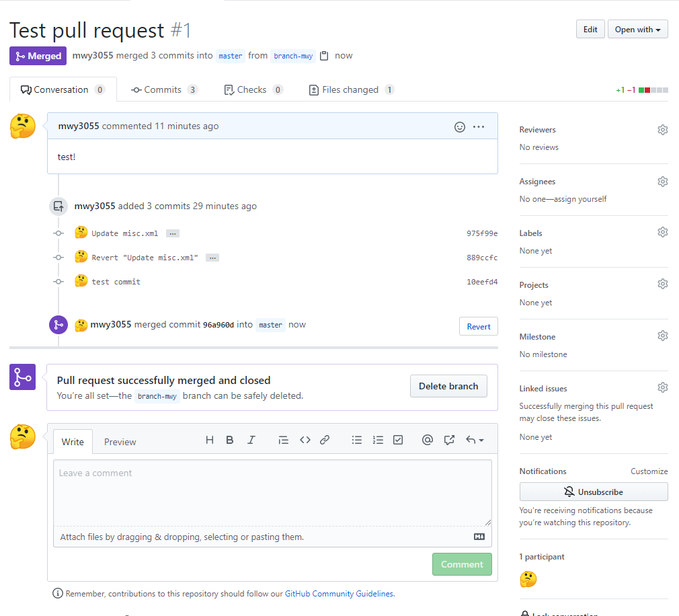
Task: Expand Revert "Update misc.xml" commit description
Action: pyautogui.click(x=212, y=258)
